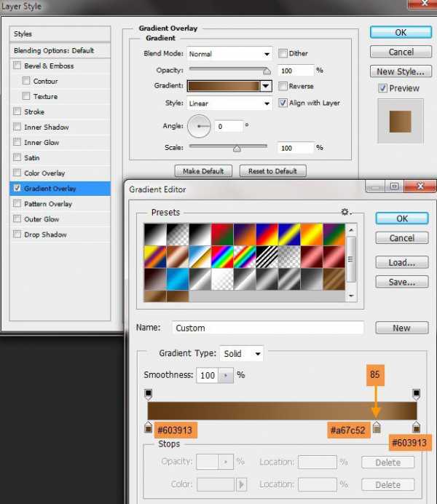Select the violet-green-orange gradient preset

(334, 235)
